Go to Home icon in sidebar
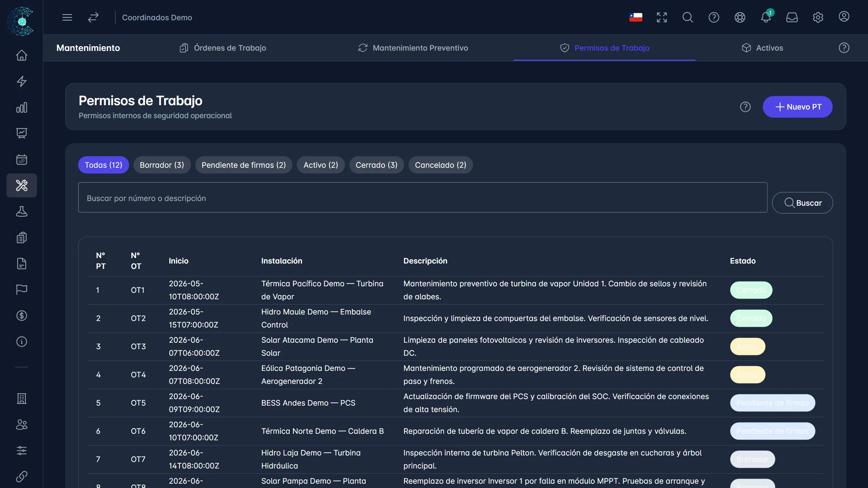This screenshot has height=488, width=868. [22, 55]
